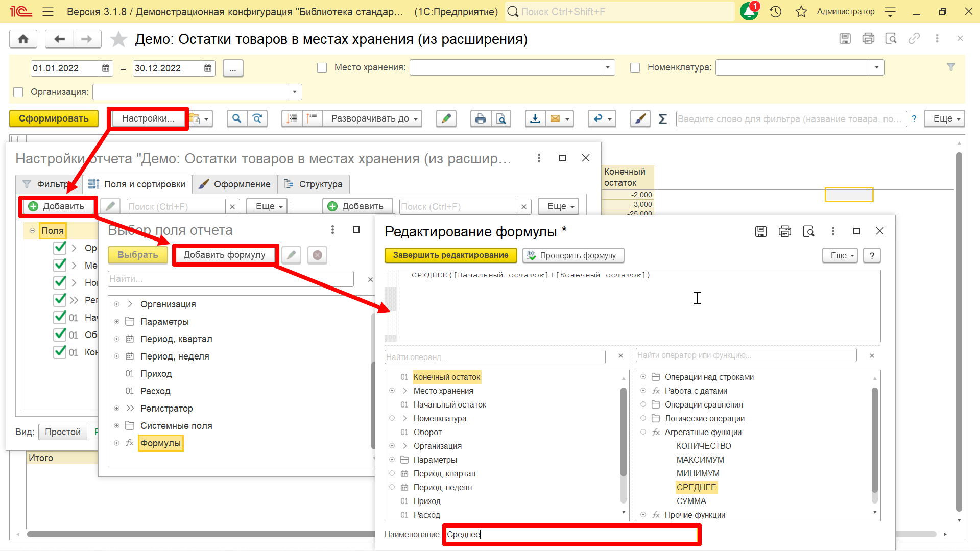Uncheck the last field checkbox under Поля

[60, 352]
